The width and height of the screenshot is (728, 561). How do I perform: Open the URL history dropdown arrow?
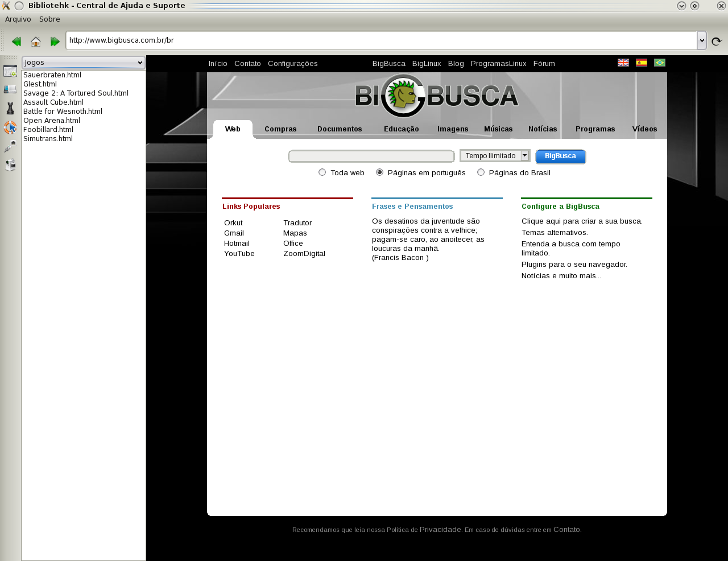[702, 40]
